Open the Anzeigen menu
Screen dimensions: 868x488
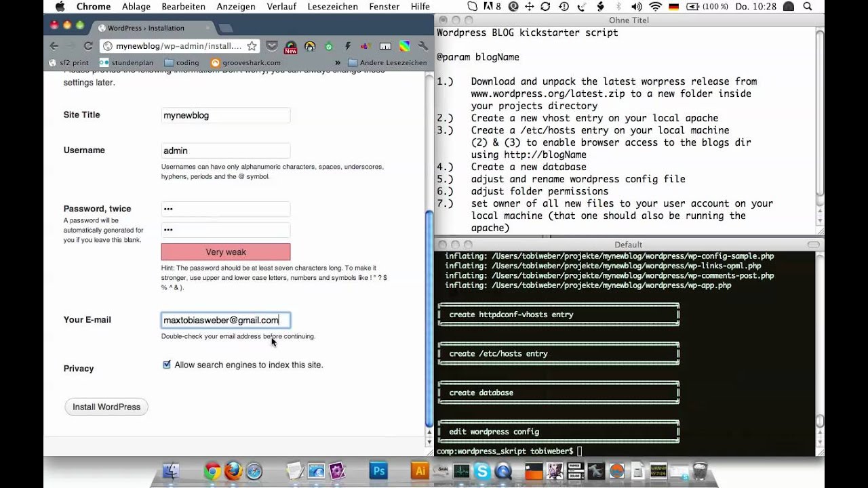pos(236,6)
